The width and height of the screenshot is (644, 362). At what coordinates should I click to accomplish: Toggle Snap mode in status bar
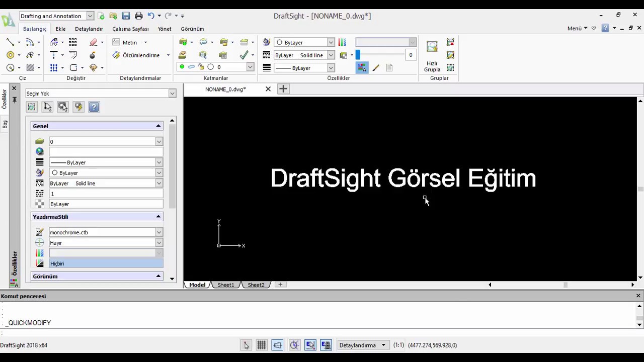[x=246, y=345]
